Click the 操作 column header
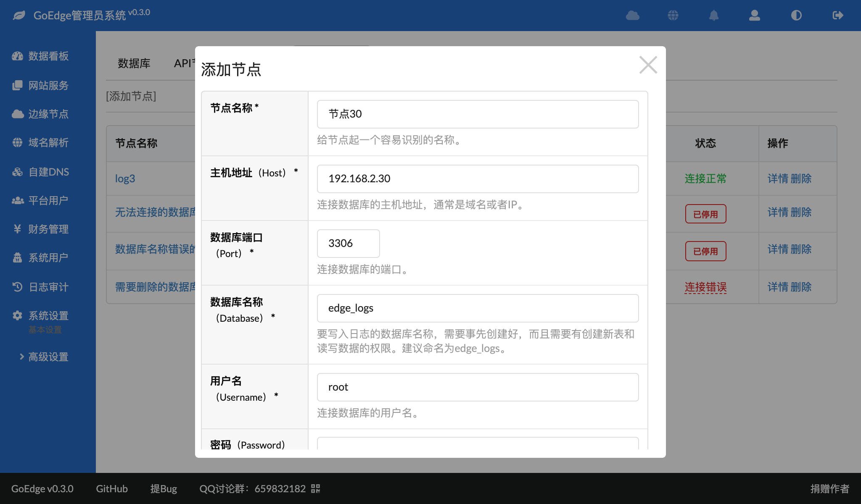Image resolution: width=861 pixels, height=504 pixels. tap(778, 143)
